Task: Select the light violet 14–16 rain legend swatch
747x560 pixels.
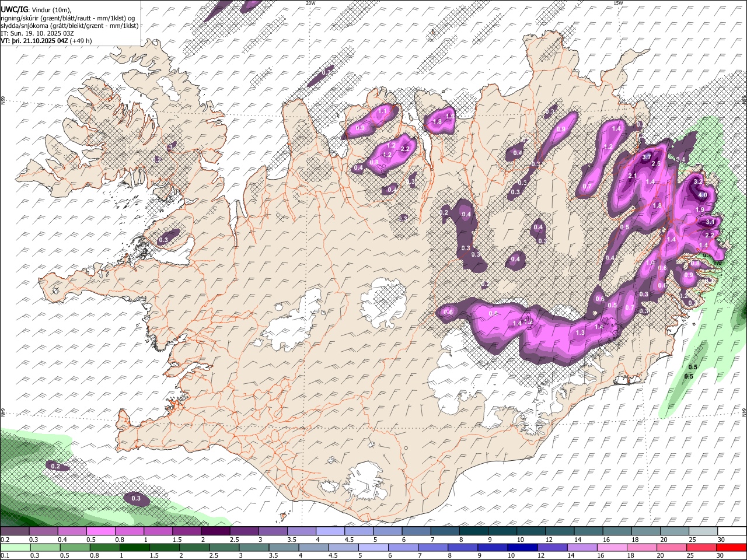Action: point(582,548)
